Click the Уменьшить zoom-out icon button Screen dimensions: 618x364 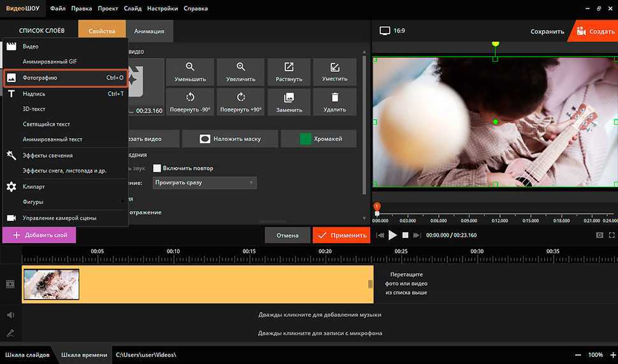click(x=190, y=71)
